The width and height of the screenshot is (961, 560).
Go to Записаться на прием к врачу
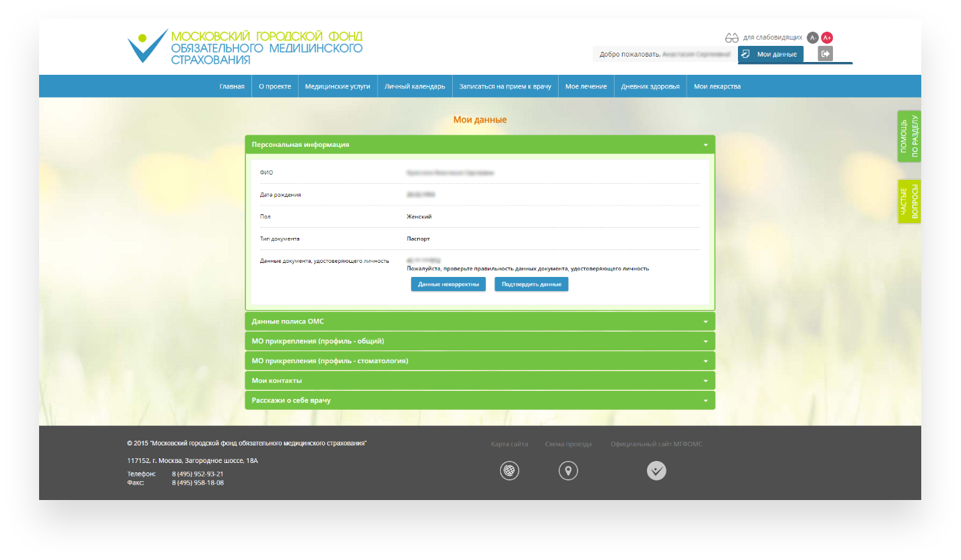click(x=505, y=86)
